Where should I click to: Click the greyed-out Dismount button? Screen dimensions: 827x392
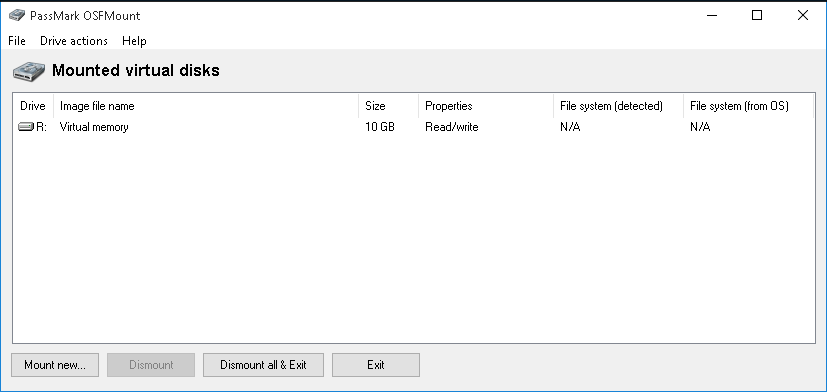pyautogui.click(x=151, y=365)
